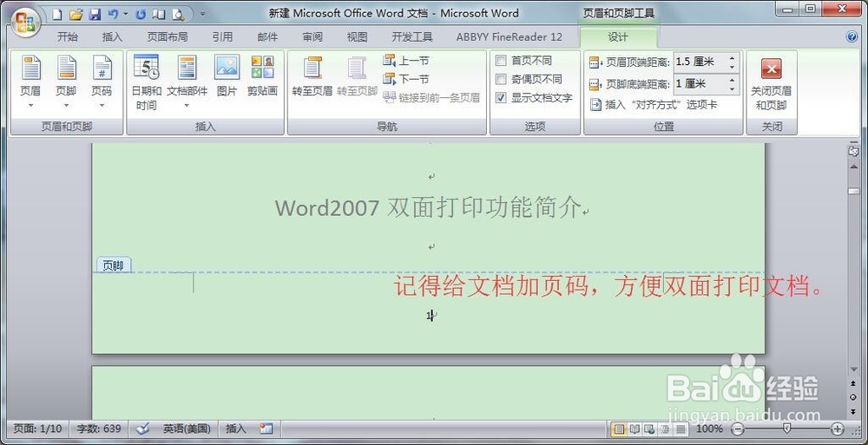This screenshot has width=868, height=445.
Task: Switch to print layout view
Action: click(x=619, y=429)
